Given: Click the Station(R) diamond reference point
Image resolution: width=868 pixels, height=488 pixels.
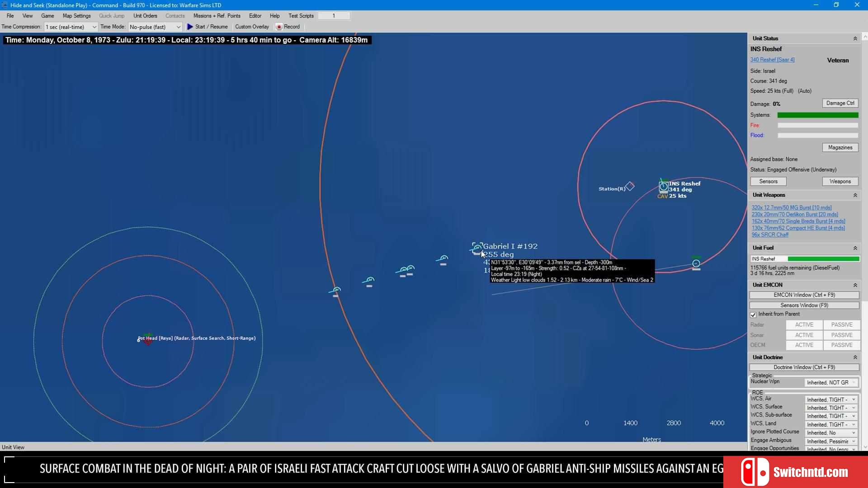Looking at the screenshot, I should 630,186.
